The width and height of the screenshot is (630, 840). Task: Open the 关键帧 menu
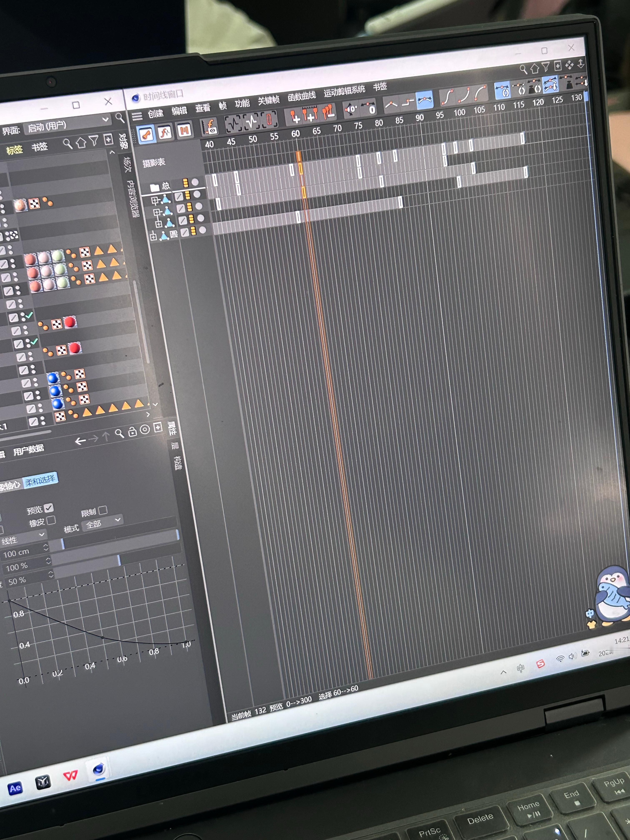point(269,101)
